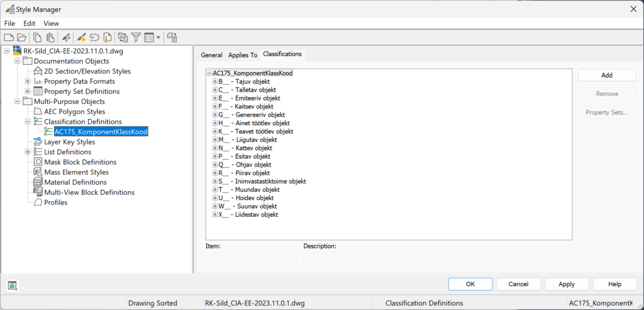Click the Floating Viewer icon at dialog bottom
Screen dimensions: 644x310
pyautogui.click(x=13, y=285)
